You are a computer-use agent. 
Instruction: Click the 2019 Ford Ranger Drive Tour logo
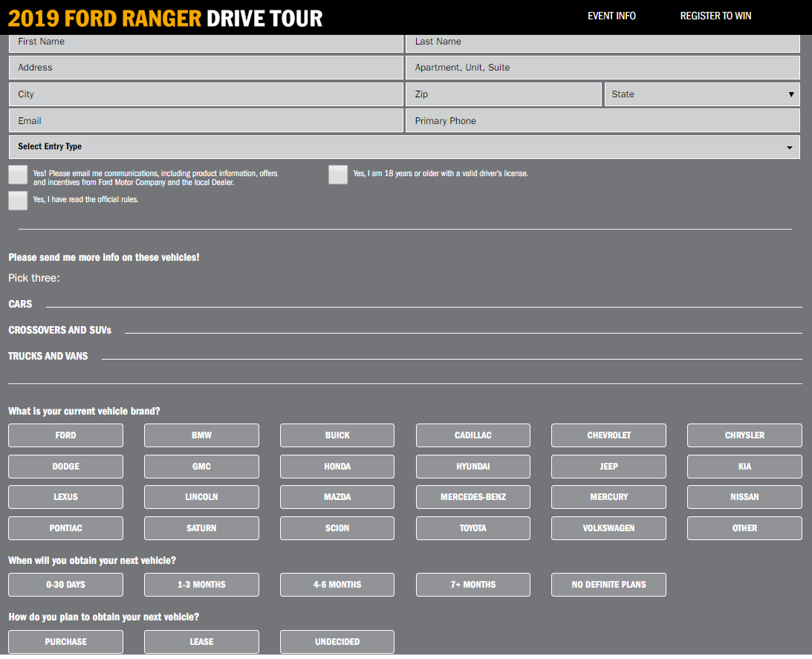point(165,18)
